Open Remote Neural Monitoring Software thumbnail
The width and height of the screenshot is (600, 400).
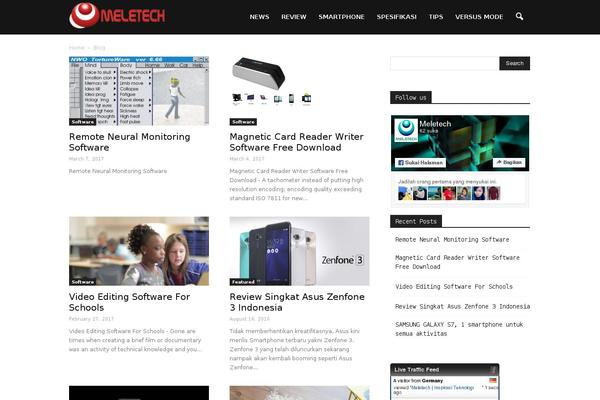click(139, 91)
